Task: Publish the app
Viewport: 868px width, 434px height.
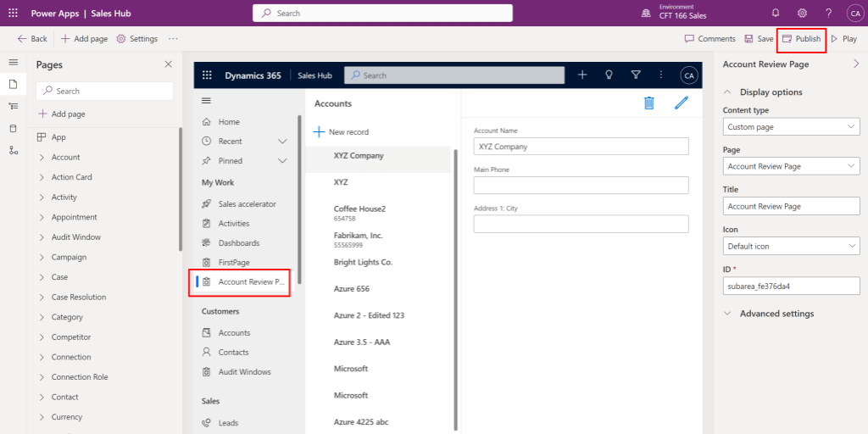Action: (x=802, y=39)
